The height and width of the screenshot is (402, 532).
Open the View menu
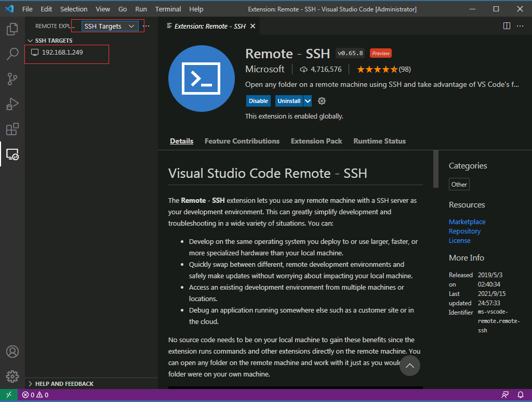tap(102, 9)
